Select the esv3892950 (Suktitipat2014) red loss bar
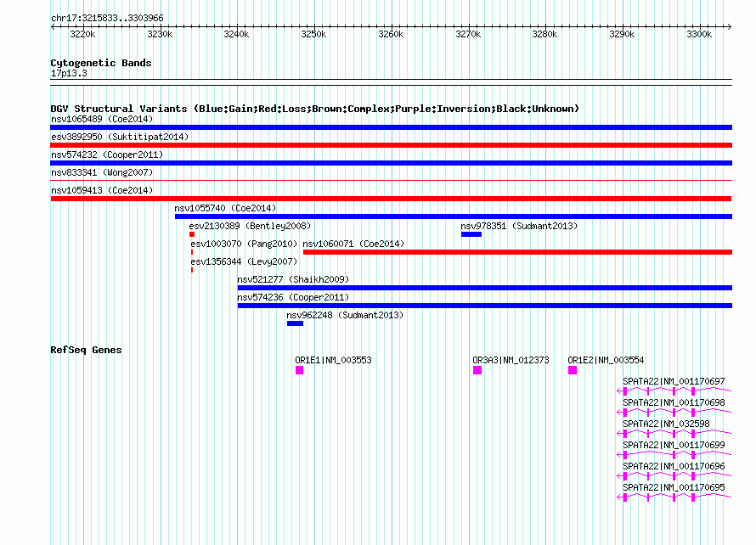Viewport: 756px width, 545px height. [391, 145]
